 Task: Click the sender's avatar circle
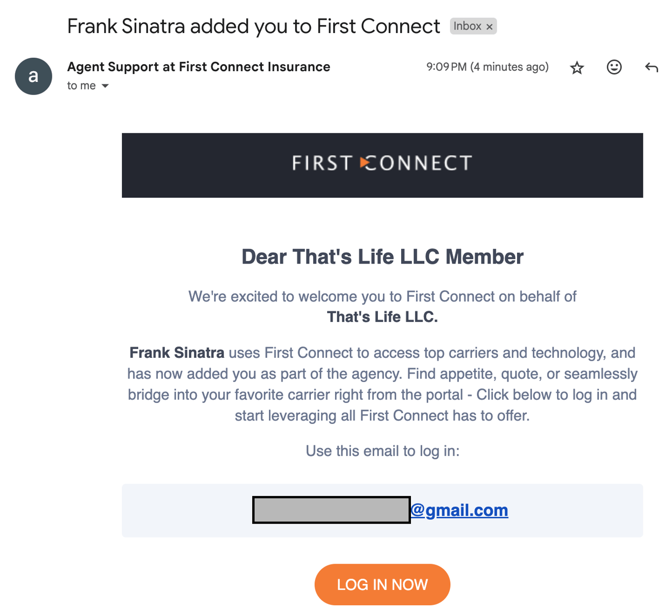pos(33,76)
